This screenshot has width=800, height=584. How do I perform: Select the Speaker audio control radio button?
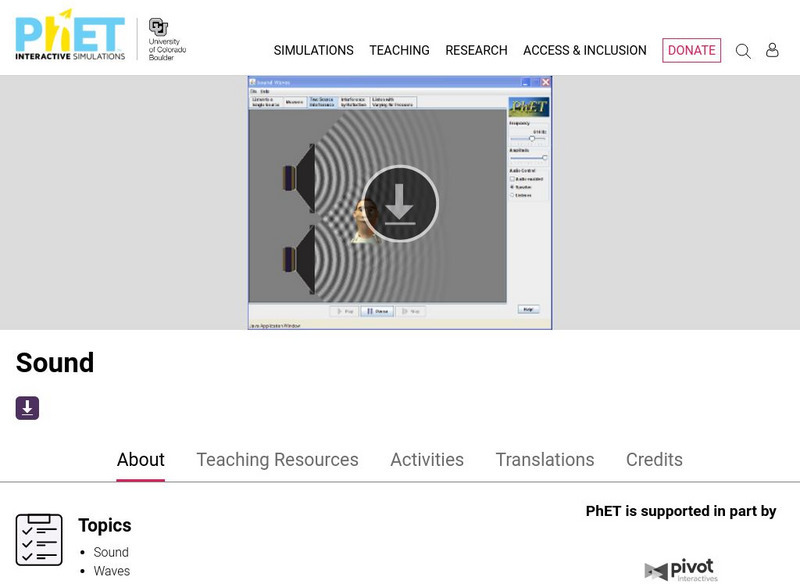(512, 187)
